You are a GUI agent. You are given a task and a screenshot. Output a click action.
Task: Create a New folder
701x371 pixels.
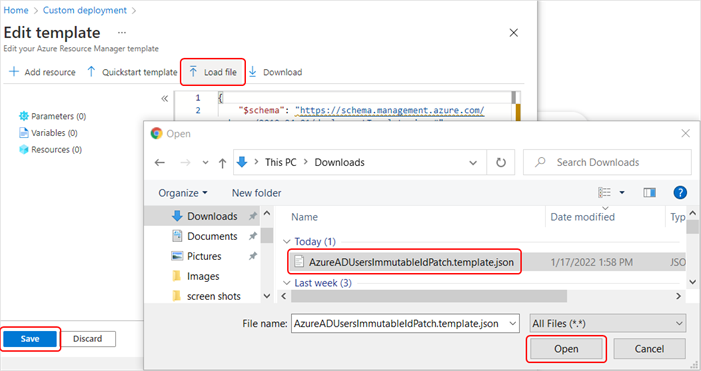click(x=256, y=193)
